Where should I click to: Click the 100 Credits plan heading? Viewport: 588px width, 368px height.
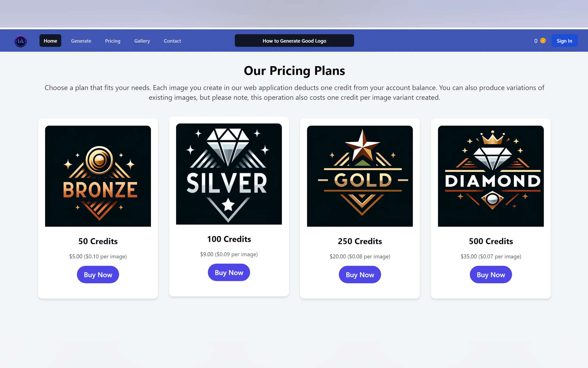pos(229,239)
